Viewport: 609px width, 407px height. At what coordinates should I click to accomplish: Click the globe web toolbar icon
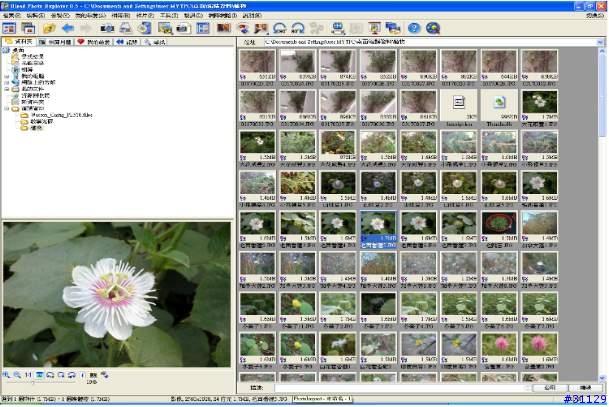pyautogui.click(x=433, y=28)
